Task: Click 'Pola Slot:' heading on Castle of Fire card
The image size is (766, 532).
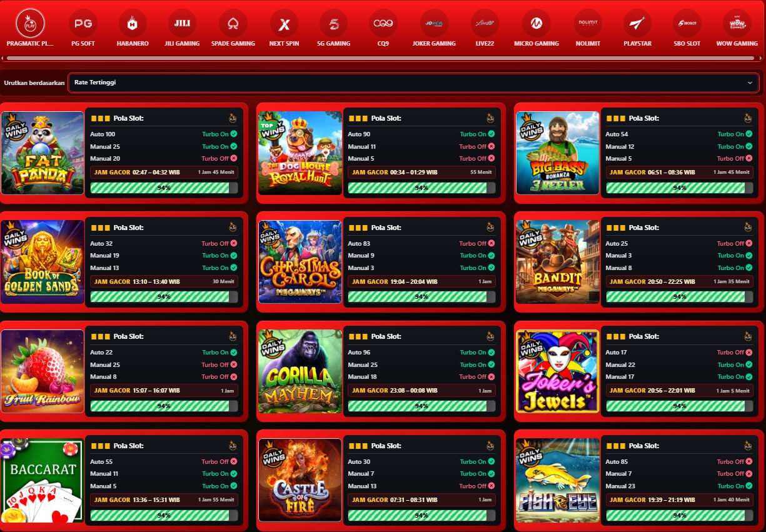Action: (x=386, y=446)
